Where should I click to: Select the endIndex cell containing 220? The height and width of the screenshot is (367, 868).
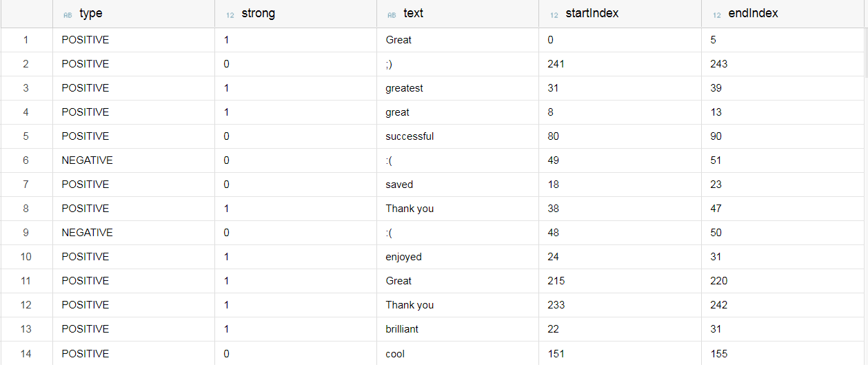783,281
